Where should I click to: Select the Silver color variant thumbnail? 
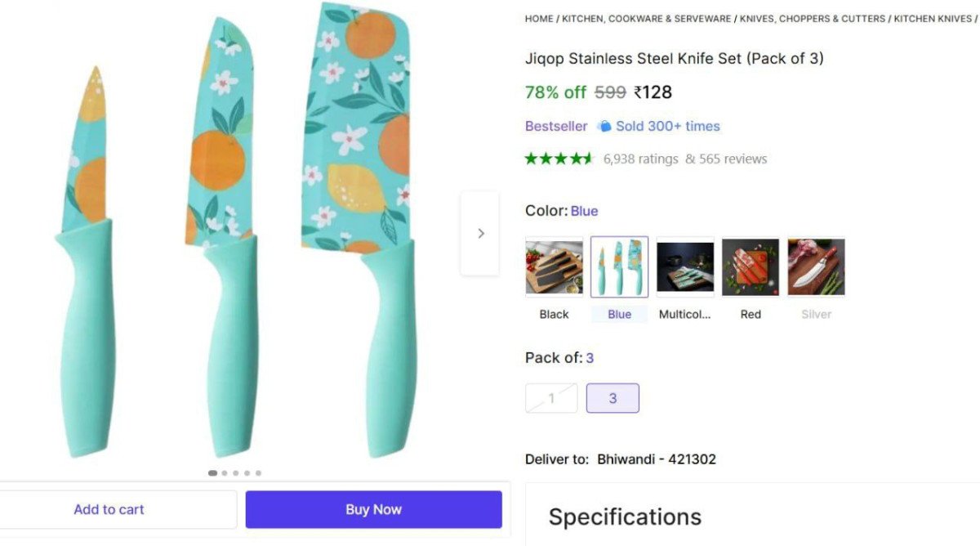[816, 267]
